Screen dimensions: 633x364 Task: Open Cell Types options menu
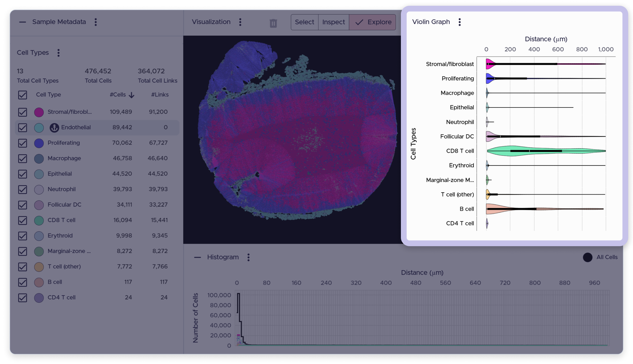58,53
